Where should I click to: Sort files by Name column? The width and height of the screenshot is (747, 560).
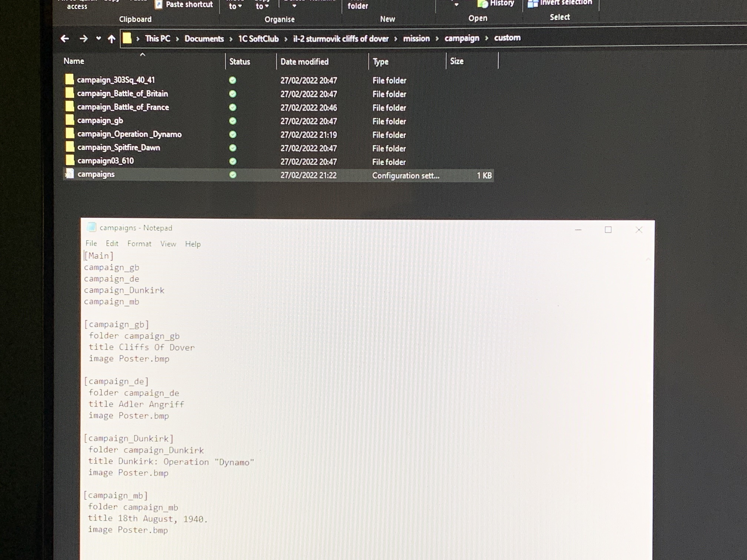74,61
